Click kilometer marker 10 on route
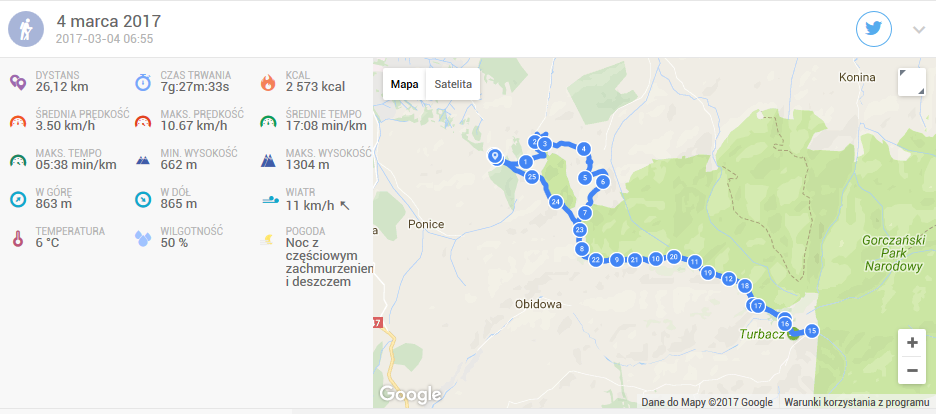Image resolution: width=936 pixels, height=414 pixels. pos(656,258)
